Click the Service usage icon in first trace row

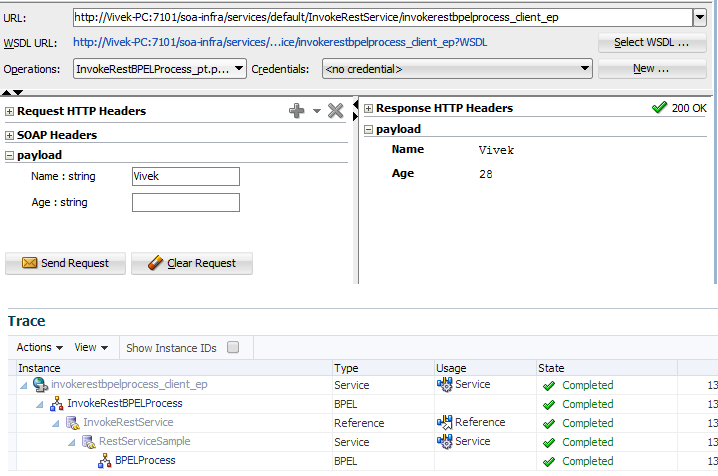click(444, 384)
